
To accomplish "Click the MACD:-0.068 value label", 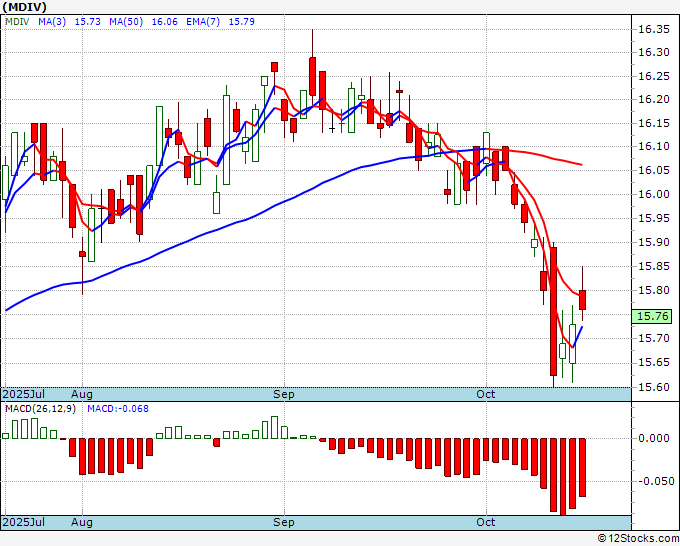I will 118,409.
